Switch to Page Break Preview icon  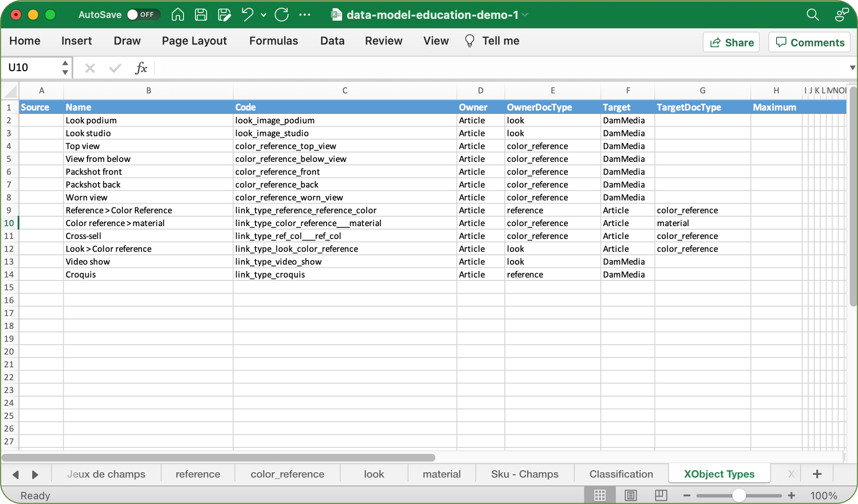tap(661, 496)
